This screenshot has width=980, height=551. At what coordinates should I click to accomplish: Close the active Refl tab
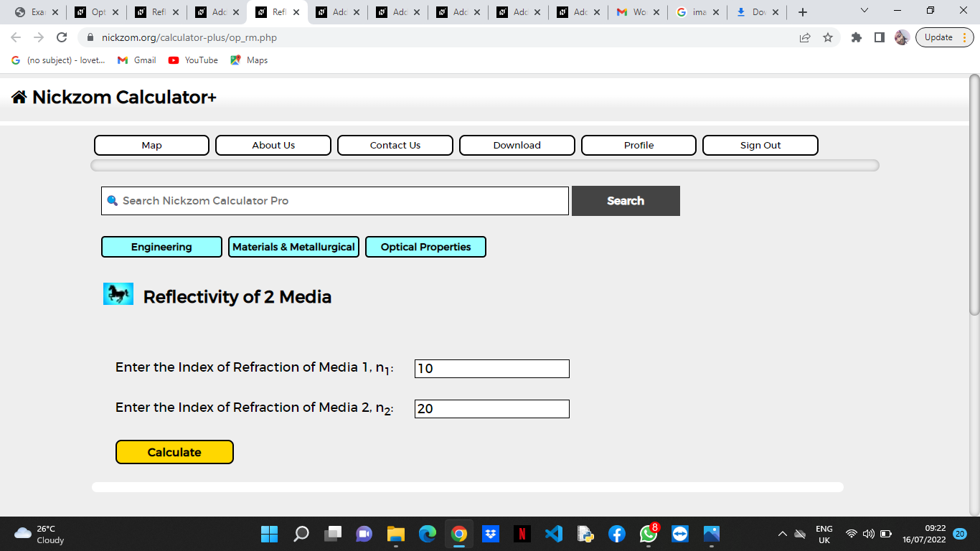pos(296,12)
